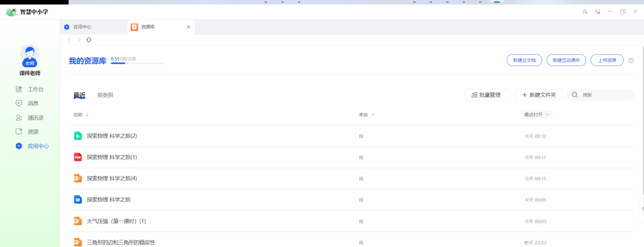Click the 批量管理 button
The width and height of the screenshot is (644, 247).
coord(487,95)
